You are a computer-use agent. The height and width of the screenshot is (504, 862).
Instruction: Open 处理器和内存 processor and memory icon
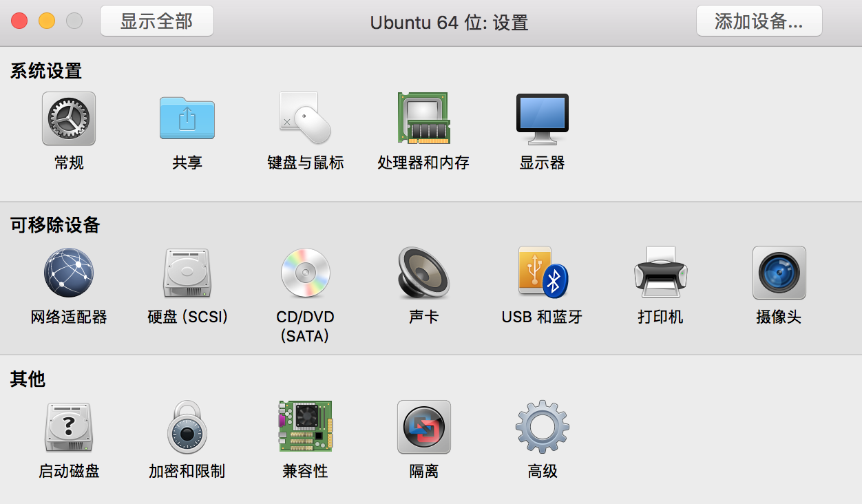(423, 118)
